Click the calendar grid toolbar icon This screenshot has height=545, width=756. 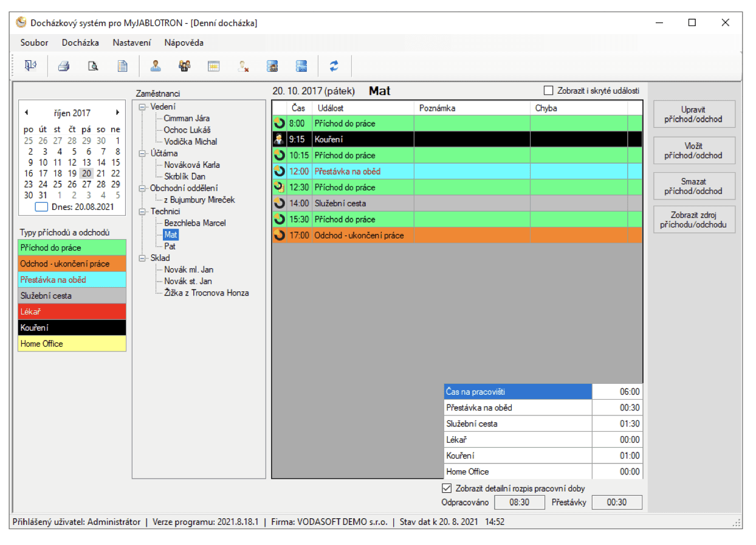point(213,66)
